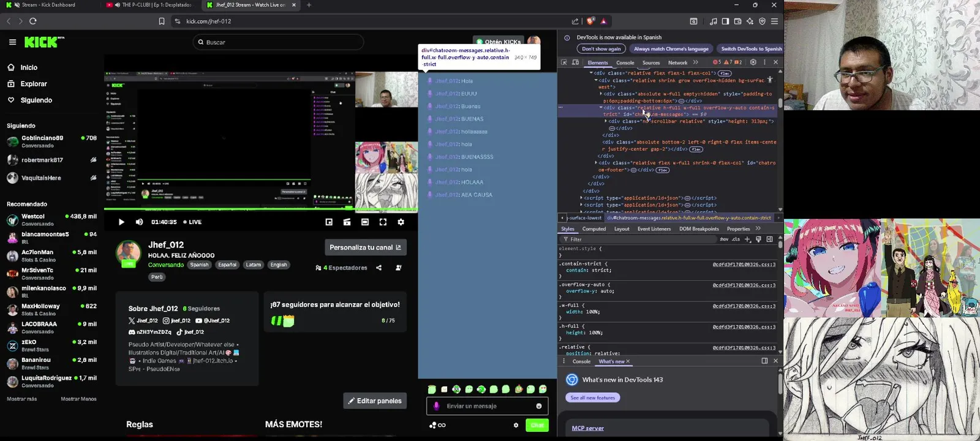Open the Event Listeners tab
The image size is (980, 441).
pyautogui.click(x=654, y=229)
